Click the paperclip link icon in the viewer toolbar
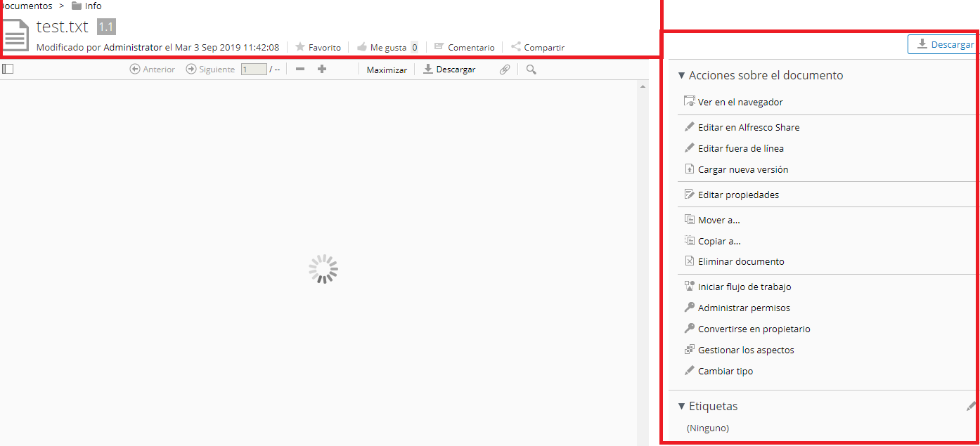Viewport: 980px width, 446px height. tap(505, 70)
